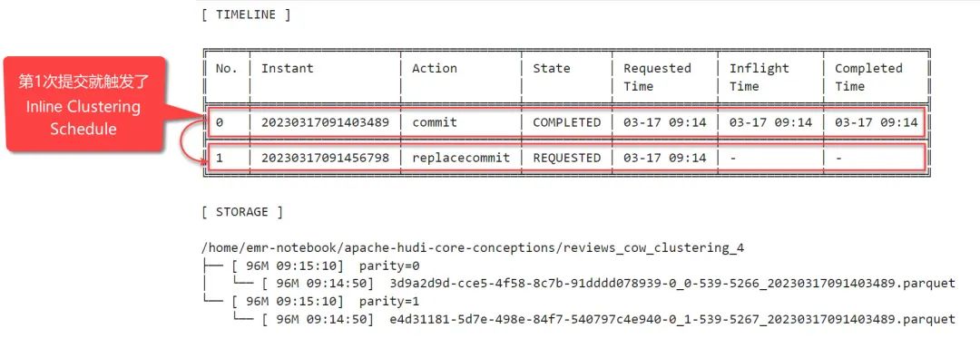Select the TIMELINE section heading
Screen dimensions: 980x338
tap(246, 15)
